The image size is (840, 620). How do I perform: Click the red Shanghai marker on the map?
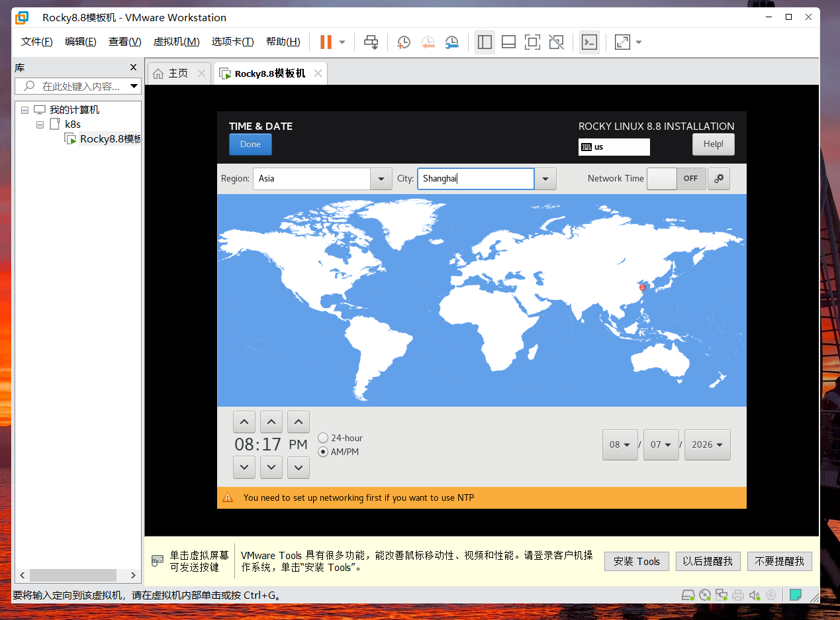[x=642, y=287]
